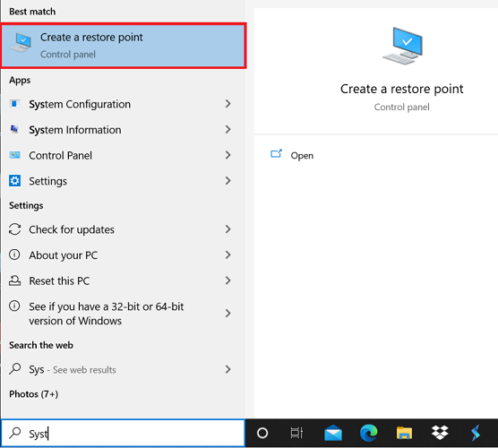Click the About your PC info icon
Screen dimensions: 498x448
(14, 254)
